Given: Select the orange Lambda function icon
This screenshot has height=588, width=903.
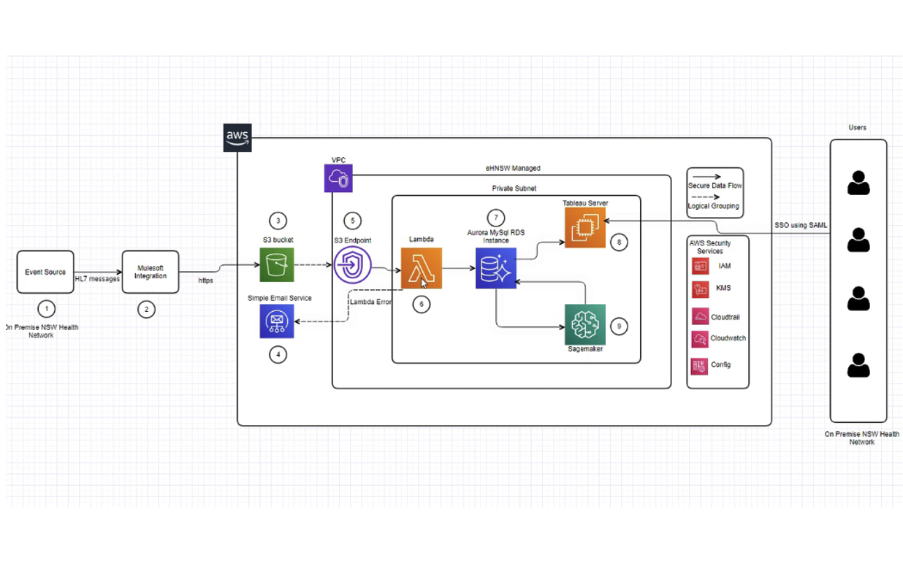Looking at the screenshot, I should (x=421, y=268).
